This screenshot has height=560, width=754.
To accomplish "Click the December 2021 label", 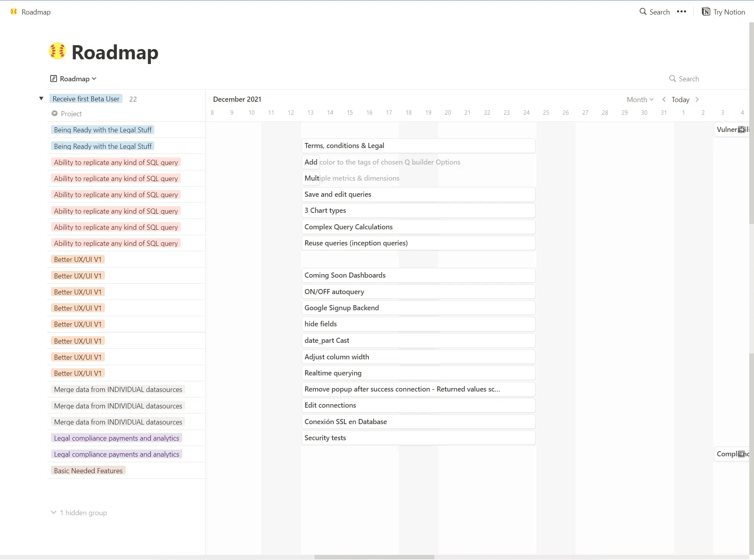I will tap(237, 99).
